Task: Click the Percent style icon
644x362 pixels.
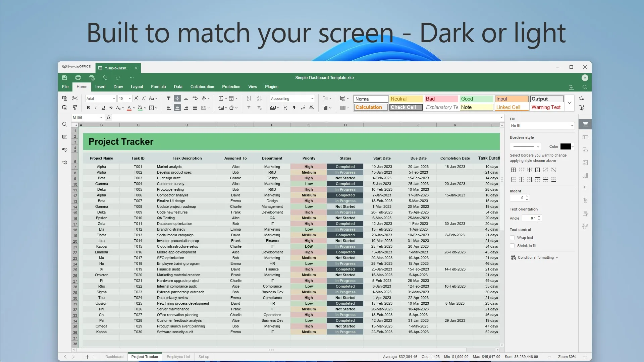Action: [x=285, y=108]
